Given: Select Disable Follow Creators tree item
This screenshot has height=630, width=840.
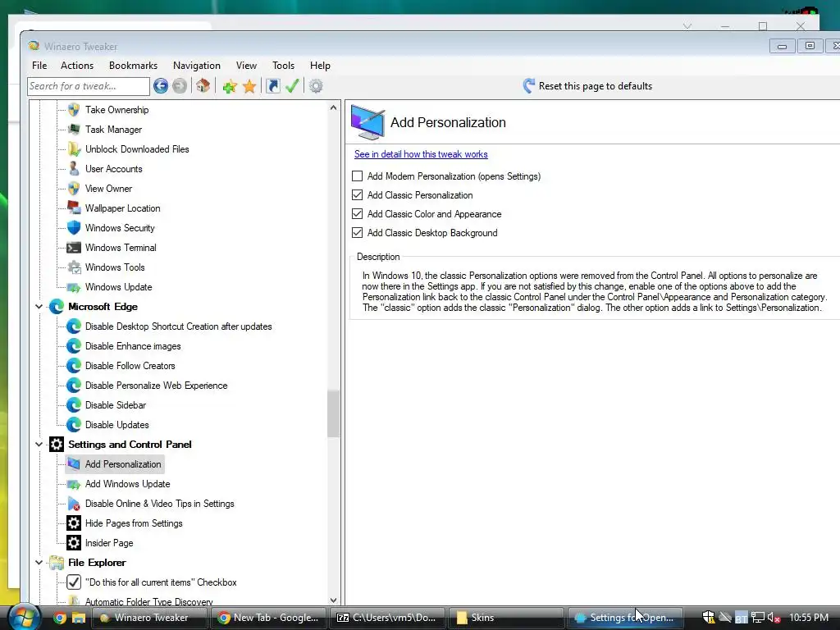Looking at the screenshot, I should pos(130,366).
